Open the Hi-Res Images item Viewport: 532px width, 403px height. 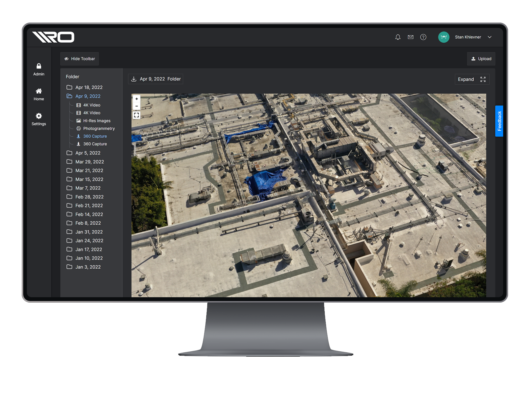[94, 121]
